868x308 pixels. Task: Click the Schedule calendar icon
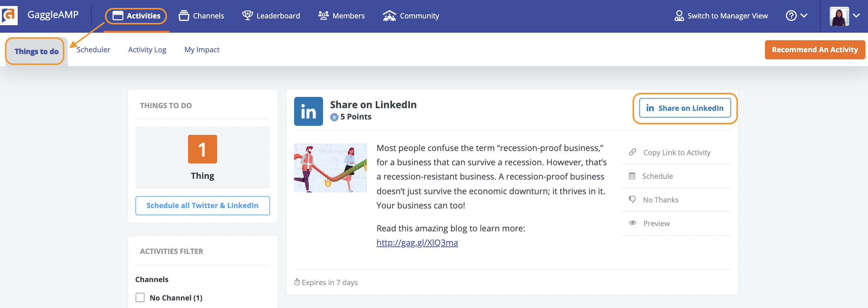[x=632, y=175]
